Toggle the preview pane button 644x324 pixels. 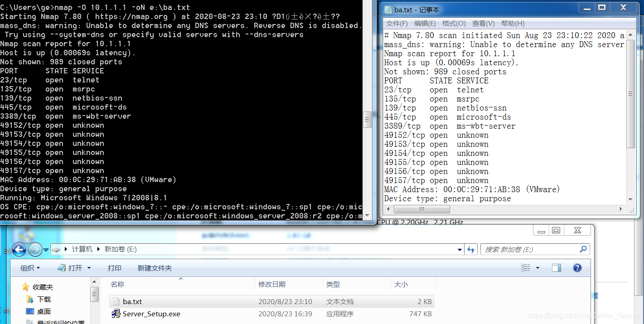[x=557, y=268]
